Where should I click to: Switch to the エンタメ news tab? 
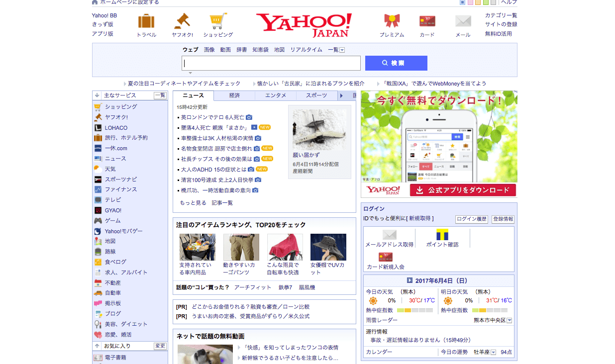click(275, 95)
